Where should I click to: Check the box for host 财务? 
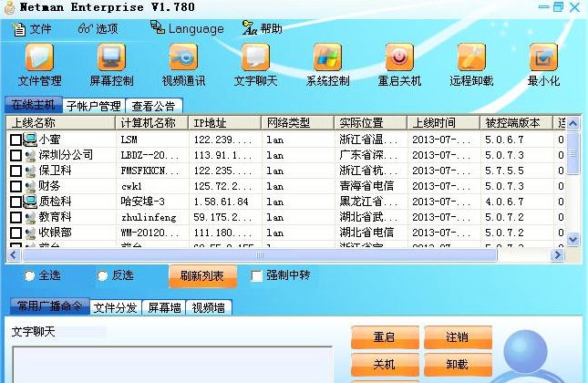pos(15,186)
